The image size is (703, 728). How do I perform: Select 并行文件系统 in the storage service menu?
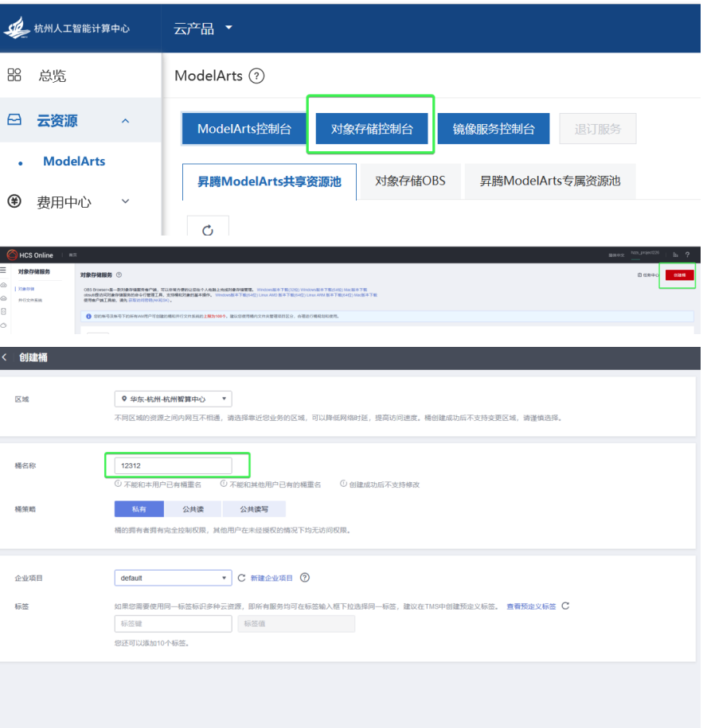pyautogui.click(x=30, y=301)
